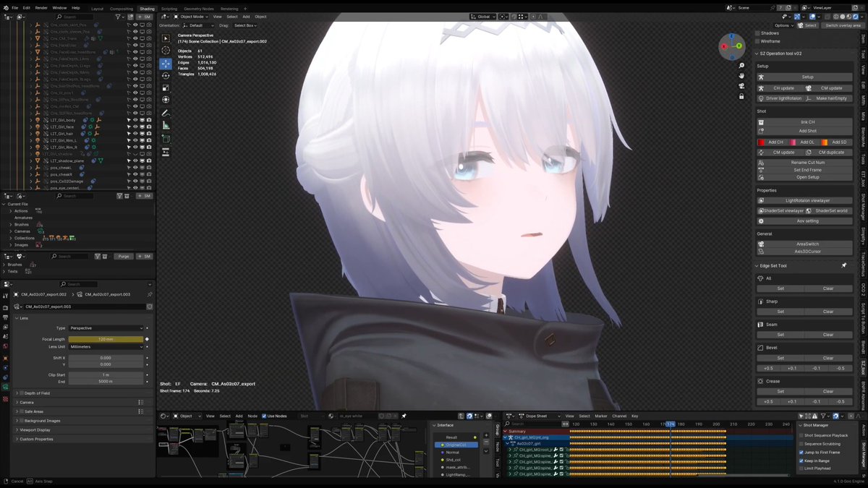Activate the Transform tool
Image resolution: width=868 pixels, height=488 pixels.
166,100
